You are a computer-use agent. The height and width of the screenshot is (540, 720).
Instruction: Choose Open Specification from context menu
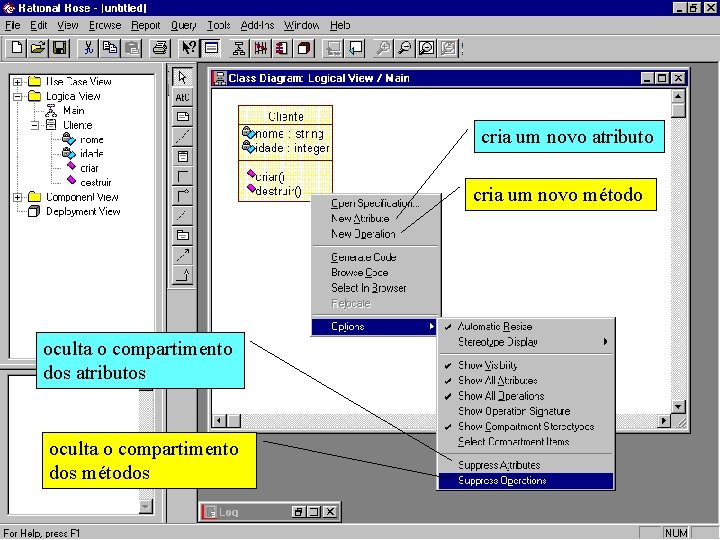click(x=376, y=203)
